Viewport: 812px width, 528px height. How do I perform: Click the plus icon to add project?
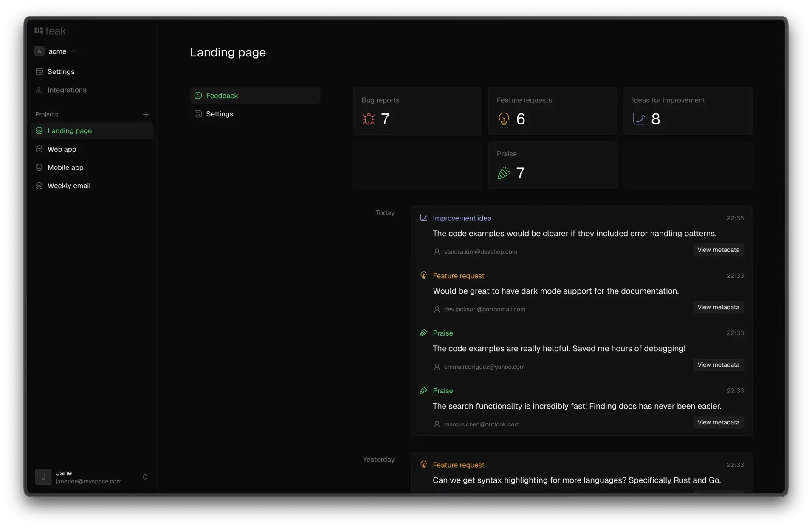[x=146, y=114]
